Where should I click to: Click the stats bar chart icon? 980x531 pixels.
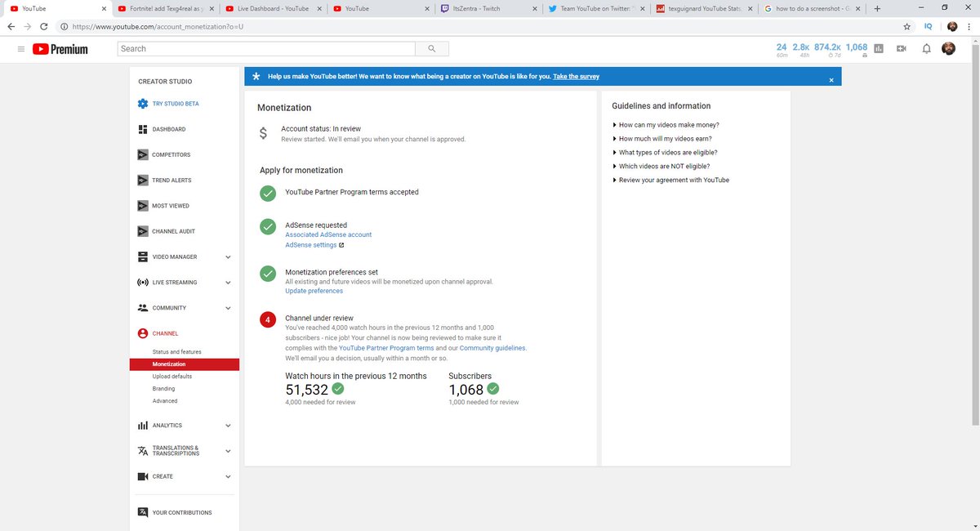(879, 49)
